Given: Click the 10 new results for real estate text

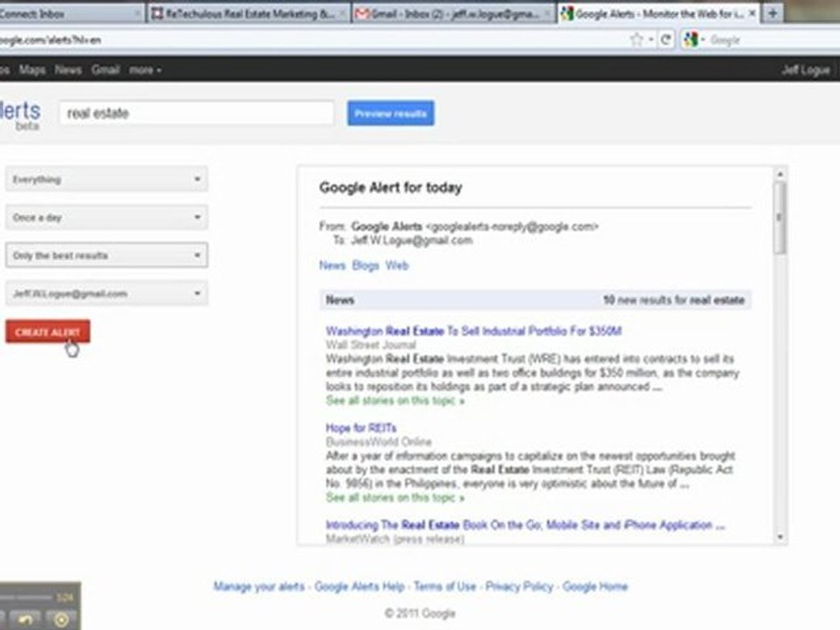Looking at the screenshot, I should [674, 300].
